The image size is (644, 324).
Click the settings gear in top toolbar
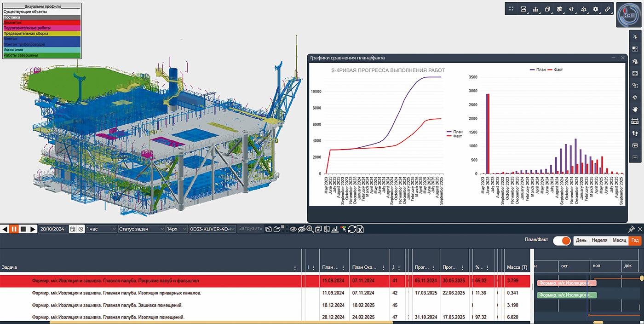[x=596, y=9]
